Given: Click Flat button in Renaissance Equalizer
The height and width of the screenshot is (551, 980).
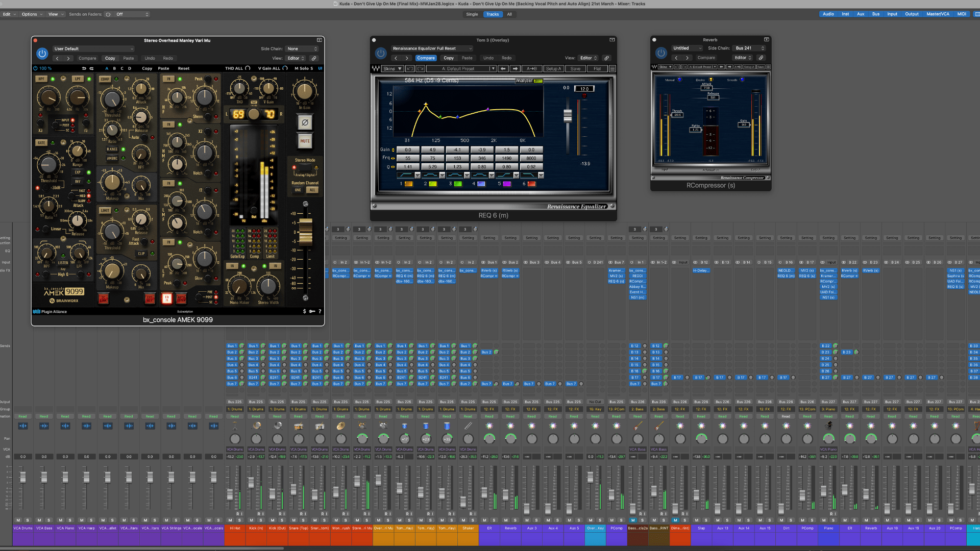Looking at the screenshot, I should pos(597,68).
